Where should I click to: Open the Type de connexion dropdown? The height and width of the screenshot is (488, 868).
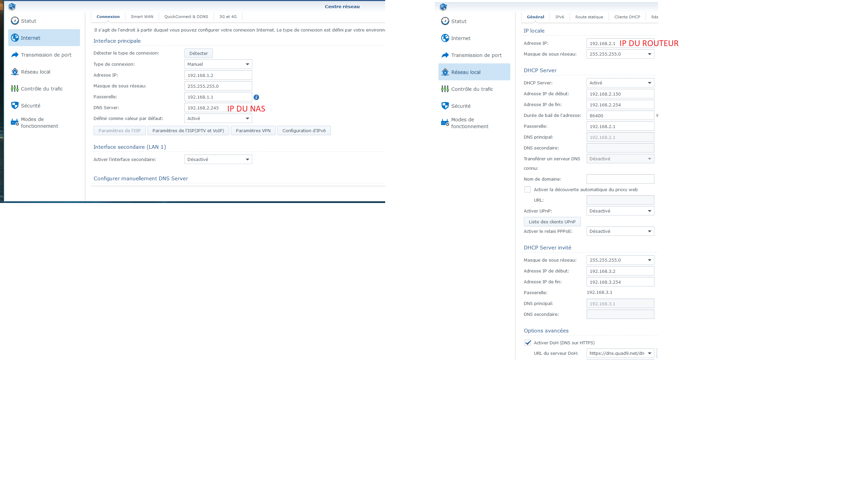click(x=218, y=64)
